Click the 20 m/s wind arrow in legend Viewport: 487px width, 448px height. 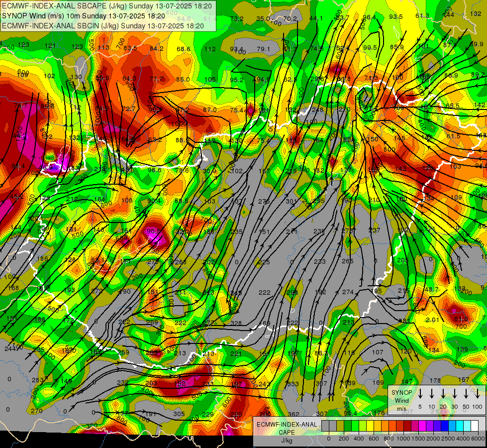pyautogui.click(x=443, y=394)
